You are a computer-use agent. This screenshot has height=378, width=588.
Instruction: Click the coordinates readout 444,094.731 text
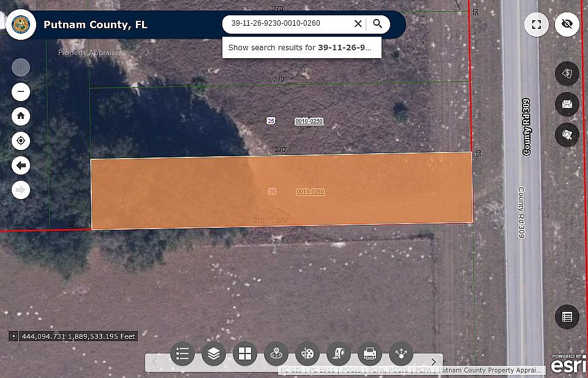click(x=78, y=336)
